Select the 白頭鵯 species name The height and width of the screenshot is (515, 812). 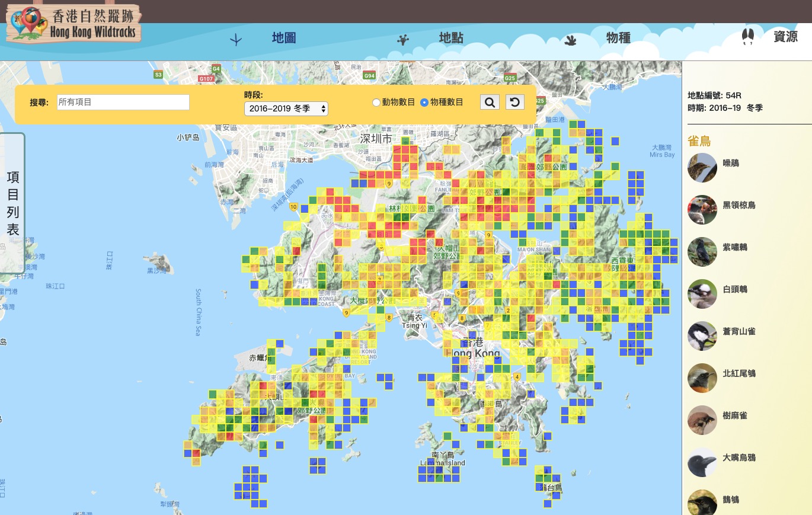pos(735,289)
